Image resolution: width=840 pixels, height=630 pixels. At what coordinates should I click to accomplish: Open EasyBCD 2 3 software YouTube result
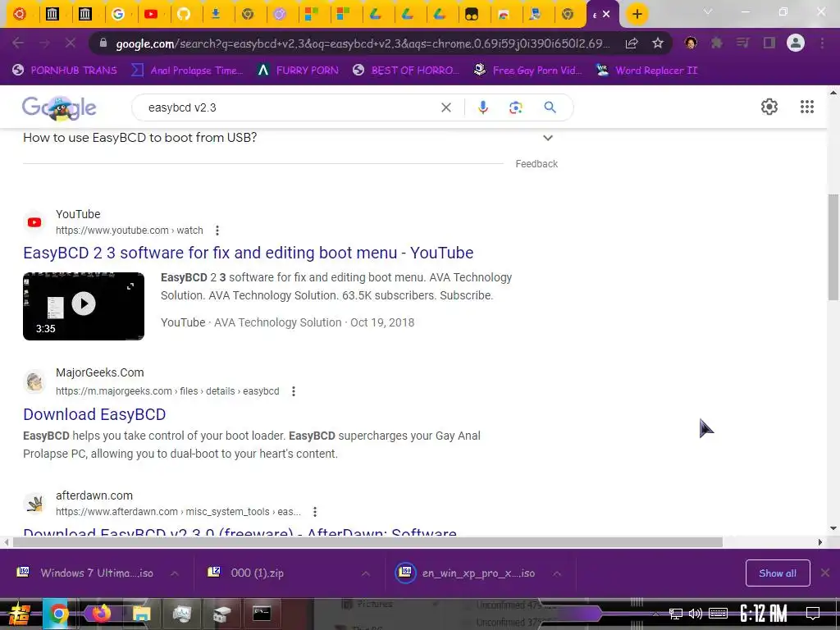[x=248, y=253]
